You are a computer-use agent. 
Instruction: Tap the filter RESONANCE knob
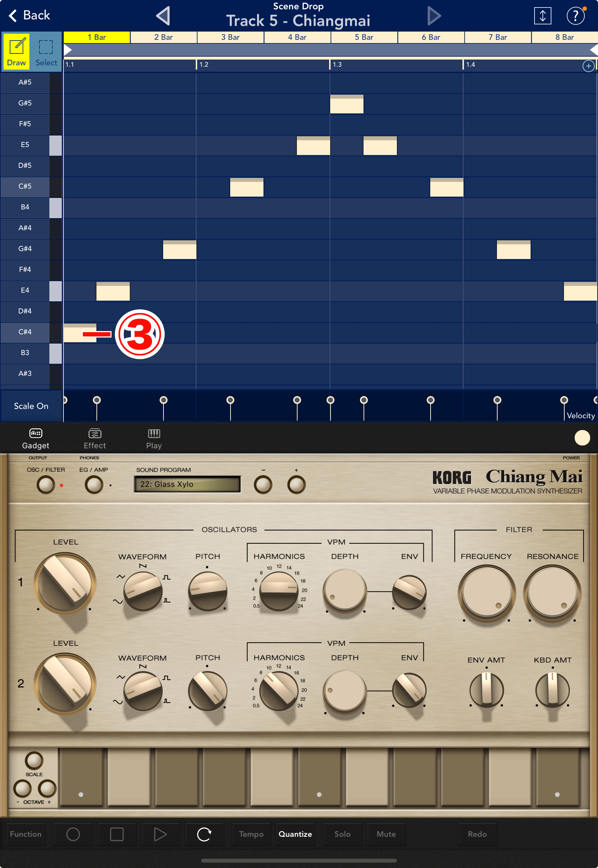pyautogui.click(x=552, y=594)
